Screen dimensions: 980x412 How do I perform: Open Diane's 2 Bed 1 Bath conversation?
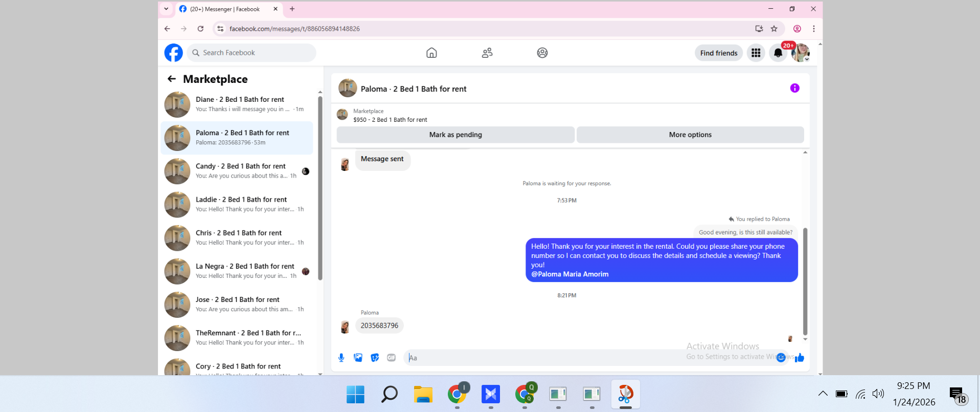coord(237,104)
